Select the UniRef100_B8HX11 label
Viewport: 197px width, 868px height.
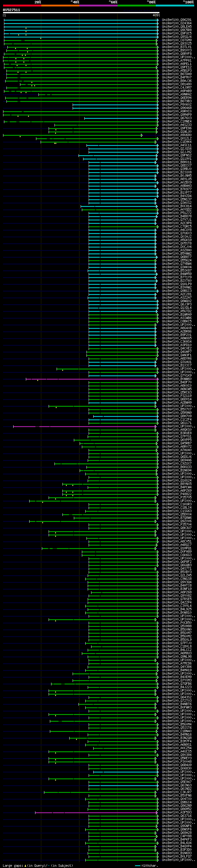pyautogui.click(x=176, y=162)
